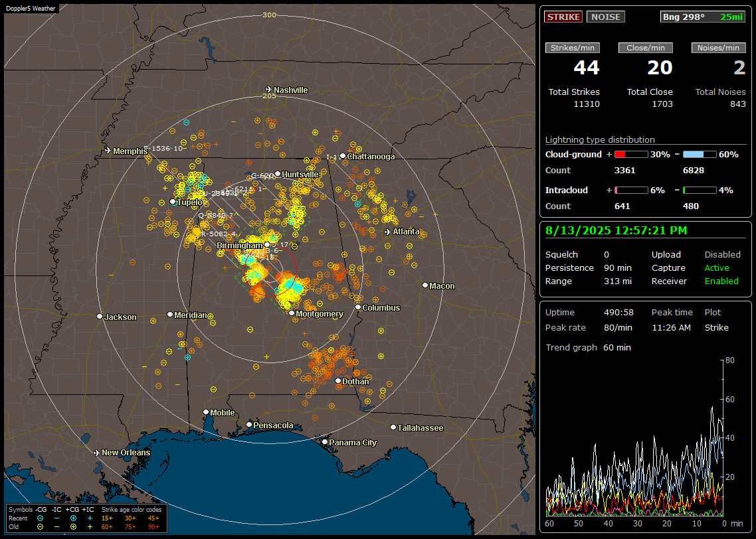
Task: Click the Birmingham city marker dot
Action: coord(267,245)
